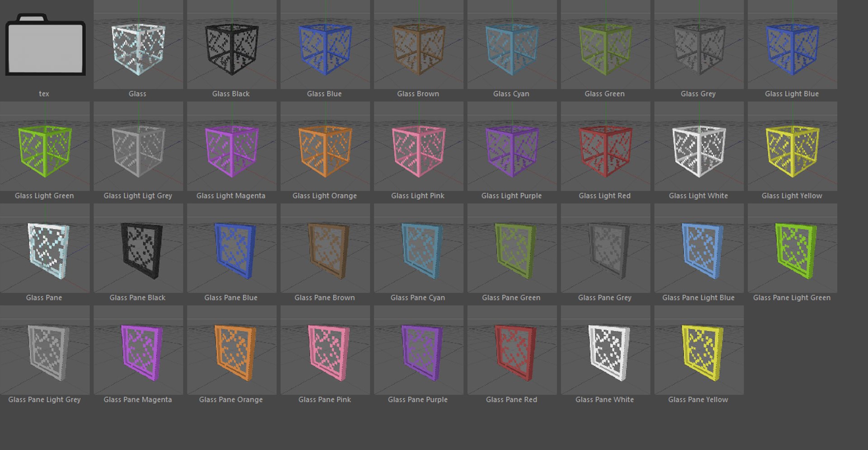
Task: Click the 'Glass Light Blue' name label
Action: click(792, 94)
